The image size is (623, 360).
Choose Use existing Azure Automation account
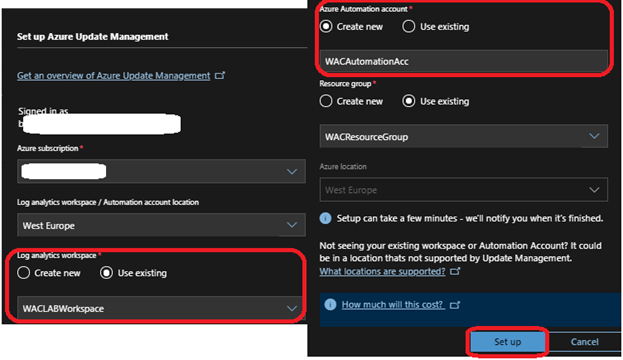(x=408, y=27)
